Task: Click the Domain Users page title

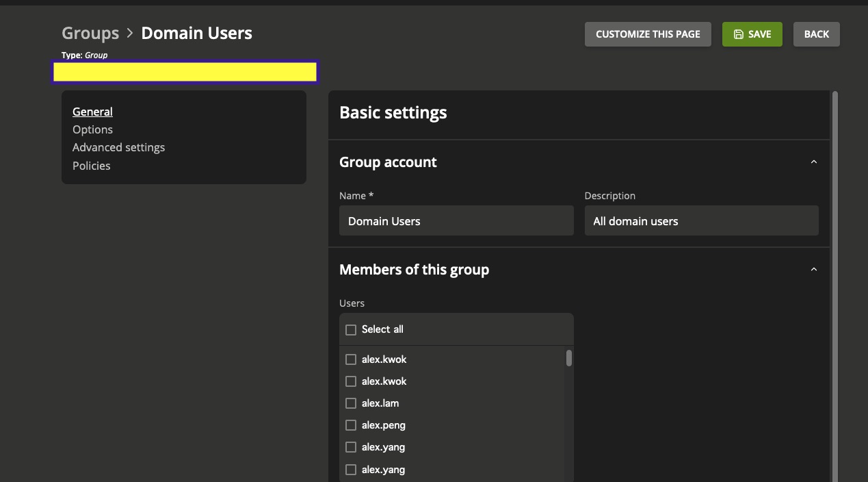Action: [196, 33]
